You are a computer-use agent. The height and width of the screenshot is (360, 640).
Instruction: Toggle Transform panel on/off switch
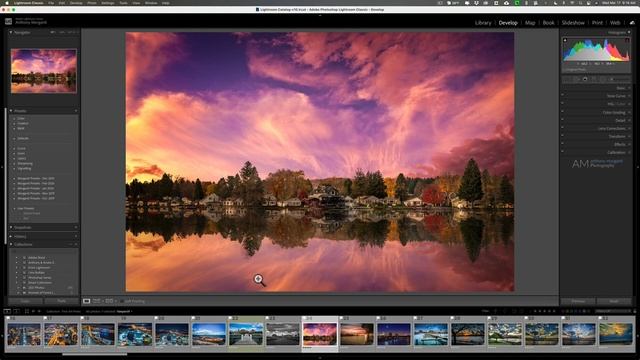[562, 136]
